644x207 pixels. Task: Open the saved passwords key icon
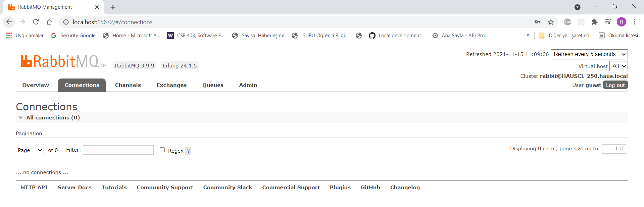coord(537,22)
